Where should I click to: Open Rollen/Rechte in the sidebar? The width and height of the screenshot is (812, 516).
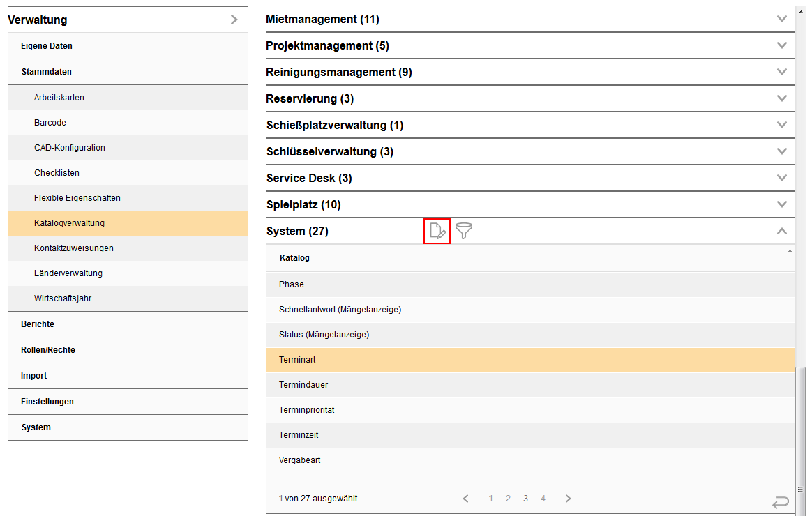click(x=48, y=350)
